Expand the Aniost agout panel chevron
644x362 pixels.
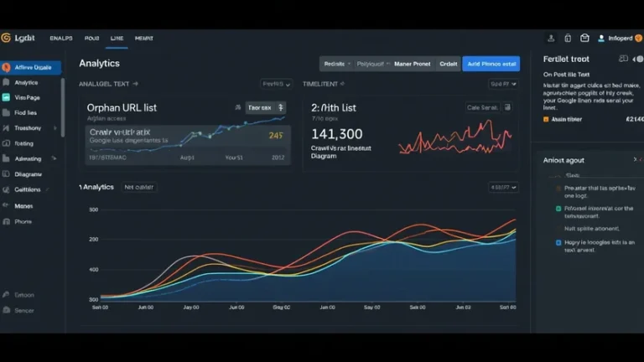[635, 160]
